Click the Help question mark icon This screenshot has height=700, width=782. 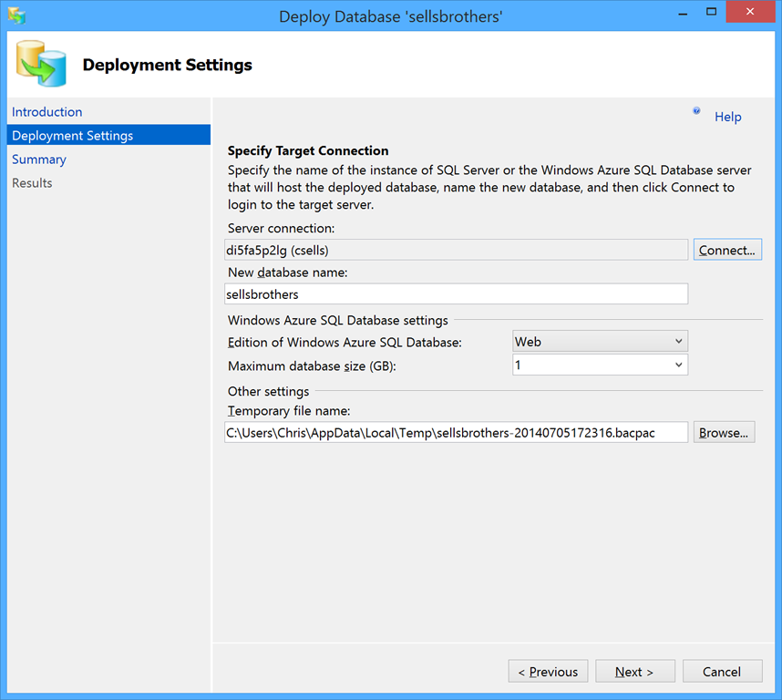(x=696, y=110)
